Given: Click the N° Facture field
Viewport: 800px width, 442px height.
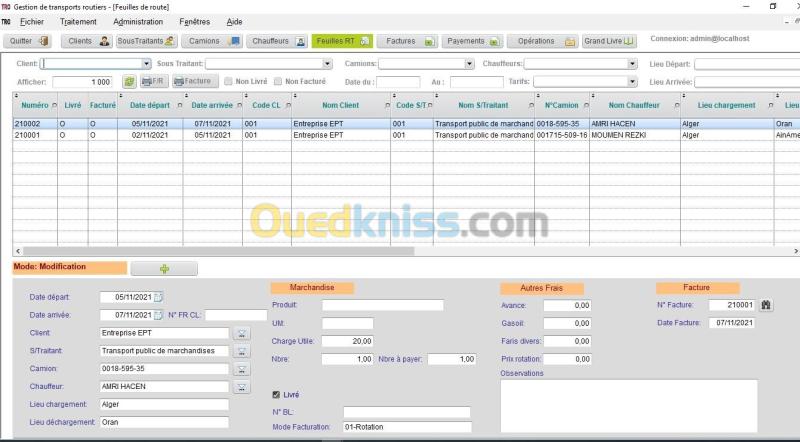Looking at the screenshot, I should coord(732,305).
